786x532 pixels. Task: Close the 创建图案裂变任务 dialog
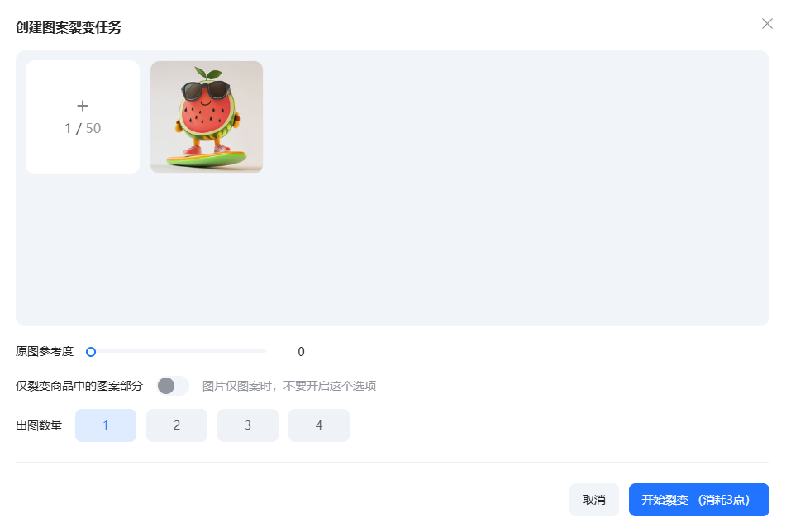(767, 24)
